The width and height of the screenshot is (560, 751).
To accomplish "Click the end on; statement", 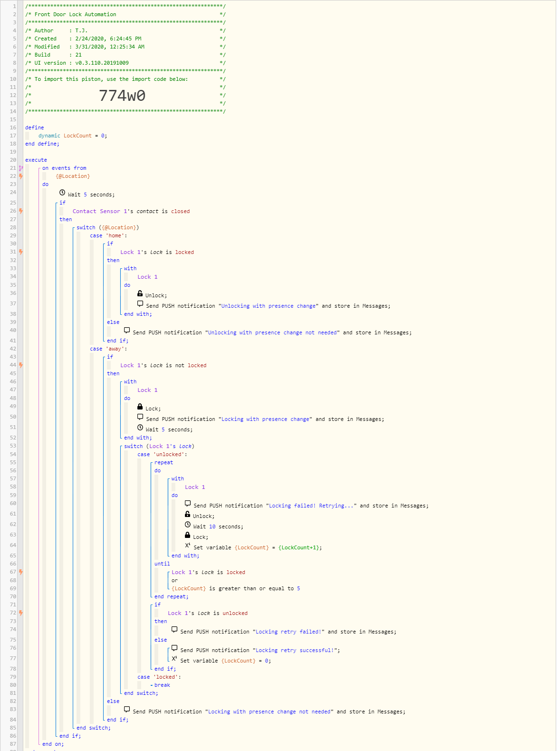I will pyautogui.click(x=53, y=744).
